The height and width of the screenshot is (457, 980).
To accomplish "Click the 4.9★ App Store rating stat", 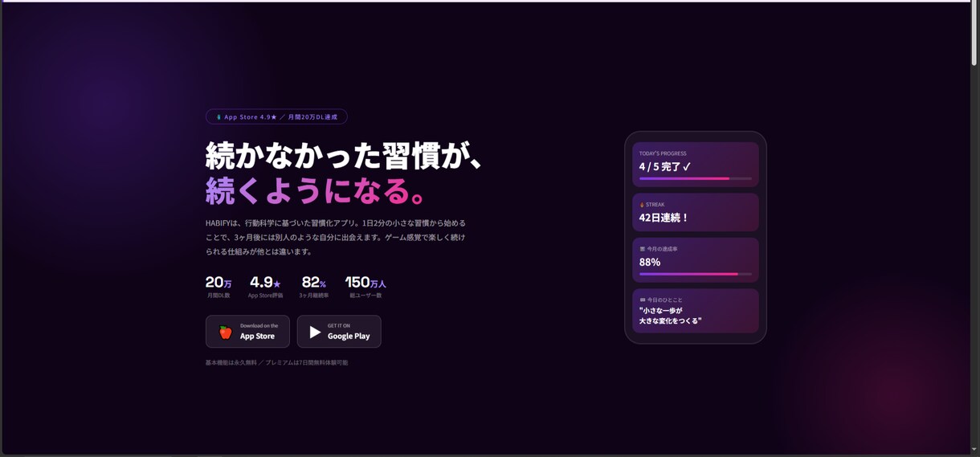I will [265, 287].
